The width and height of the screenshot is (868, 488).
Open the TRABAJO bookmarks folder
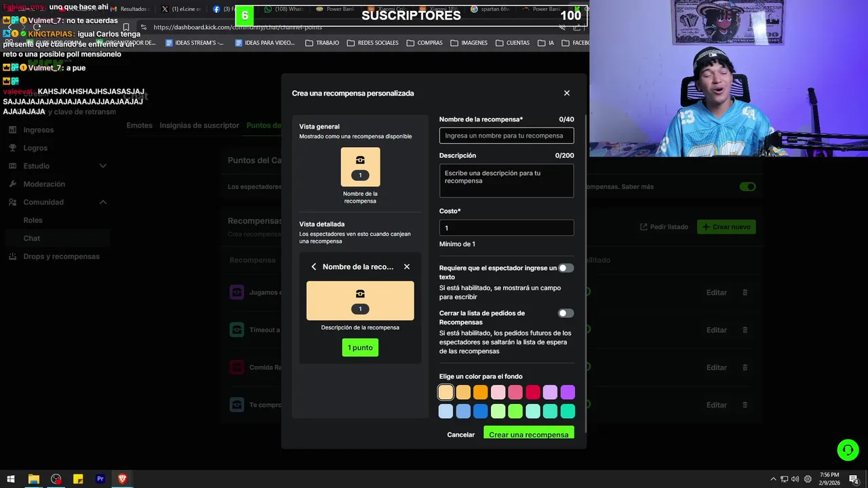[x=322, y=43]
